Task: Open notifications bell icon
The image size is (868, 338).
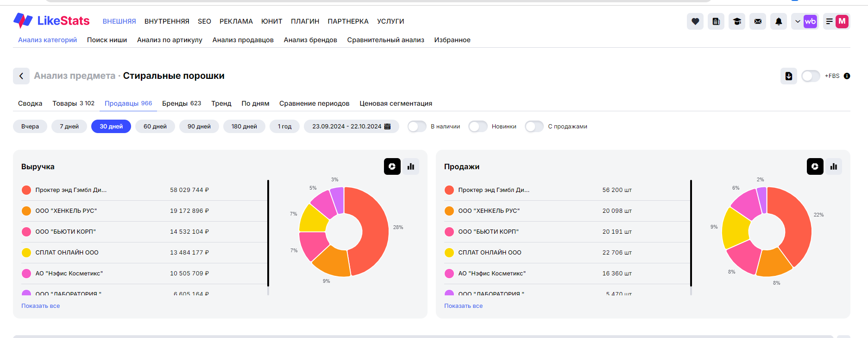Action: click(779, 21)
